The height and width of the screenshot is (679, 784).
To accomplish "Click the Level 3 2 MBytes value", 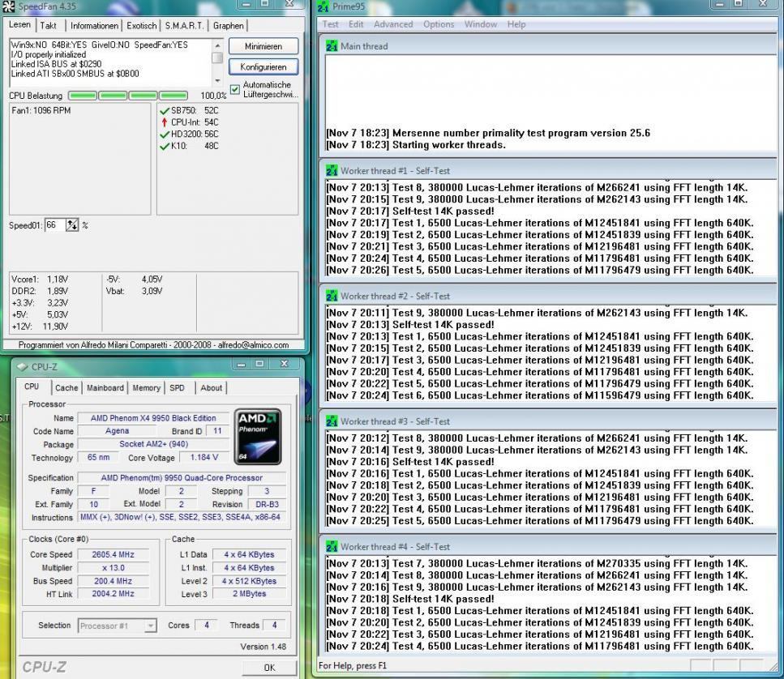I will tap(249, 594).
